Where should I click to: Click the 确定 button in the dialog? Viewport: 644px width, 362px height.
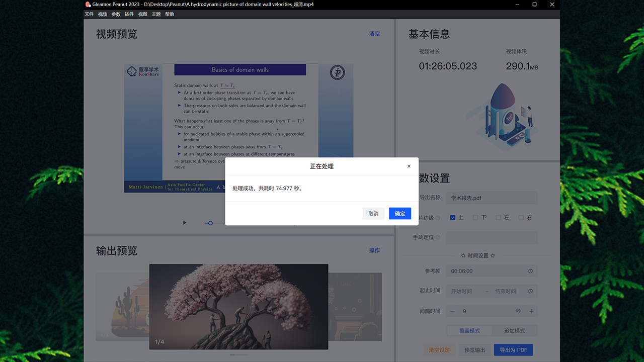(x=399, y=213)
